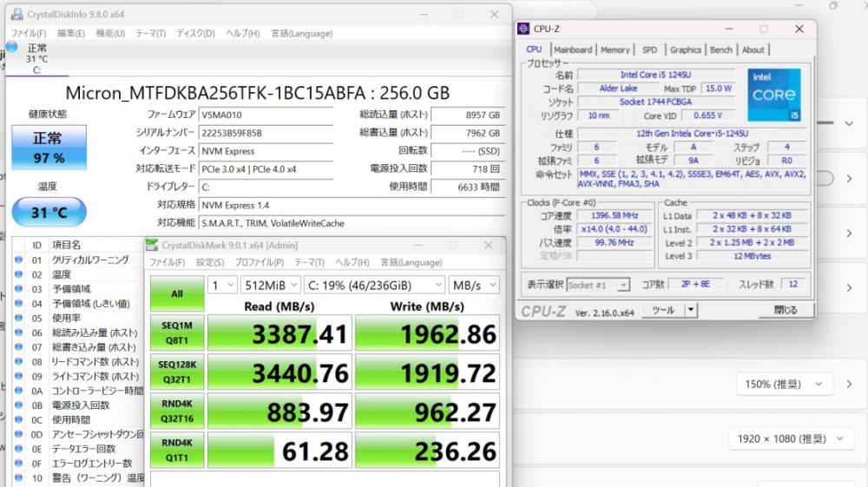Viewport: 868px width, 487px height.
Task: Expand settings chevron beside scale 150% row
Action: tap(849, 384)
